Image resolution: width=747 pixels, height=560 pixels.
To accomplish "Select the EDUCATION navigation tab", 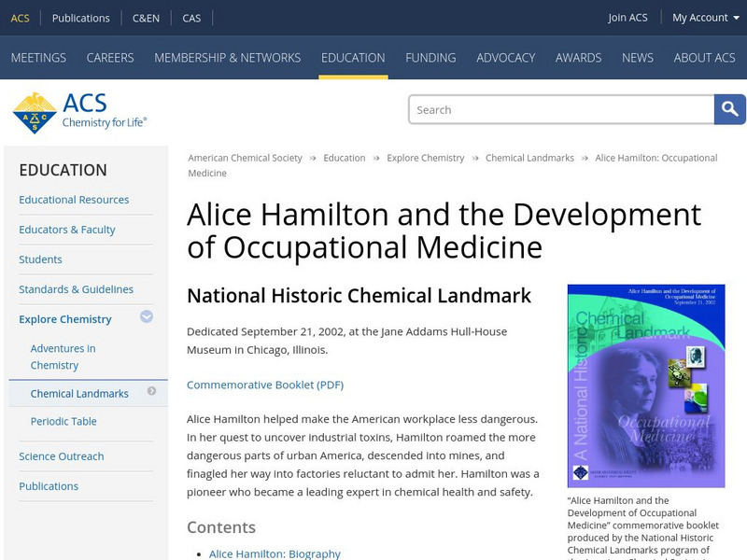I will coord(353,57).
